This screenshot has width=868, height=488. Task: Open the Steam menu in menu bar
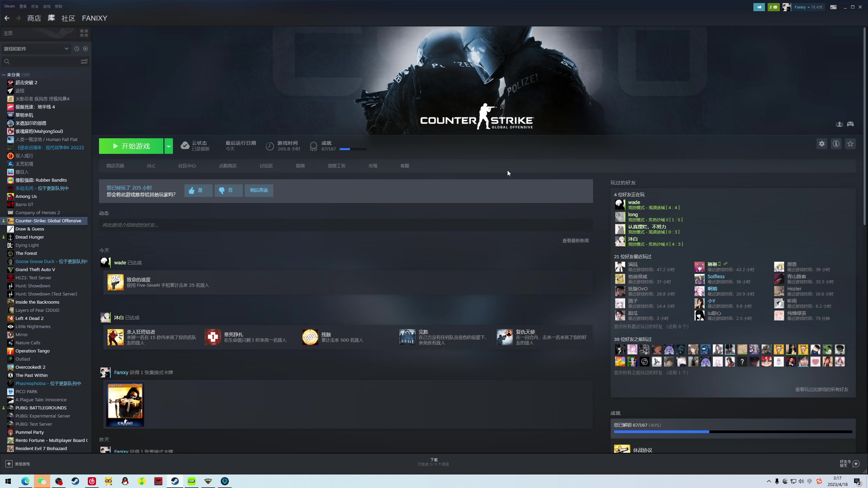coord(9,6)
